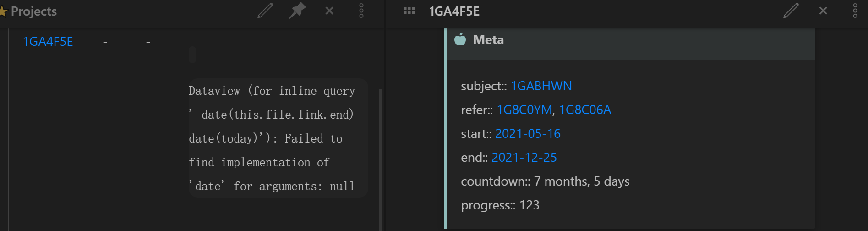Screen dimensions: 868x231
Task: Close the Projects pane
Action: point(329,11)
